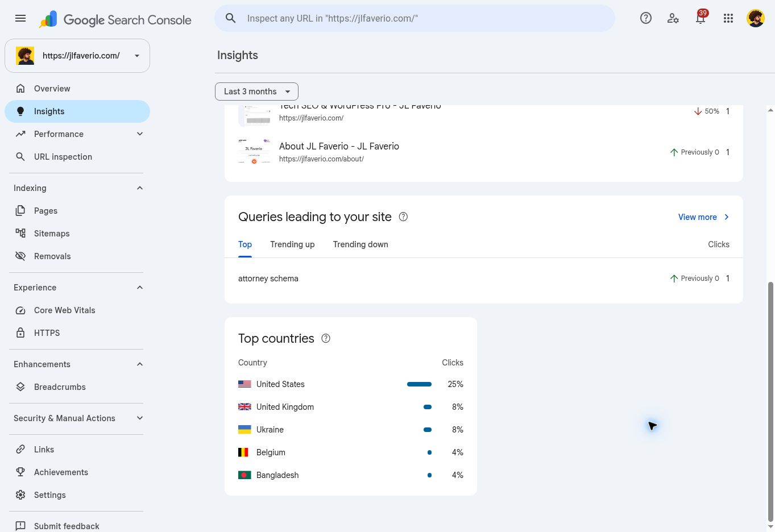This screenshot has width=775, height=532.
Task: Select Insights in the sidebar
Action: point(77,111)
